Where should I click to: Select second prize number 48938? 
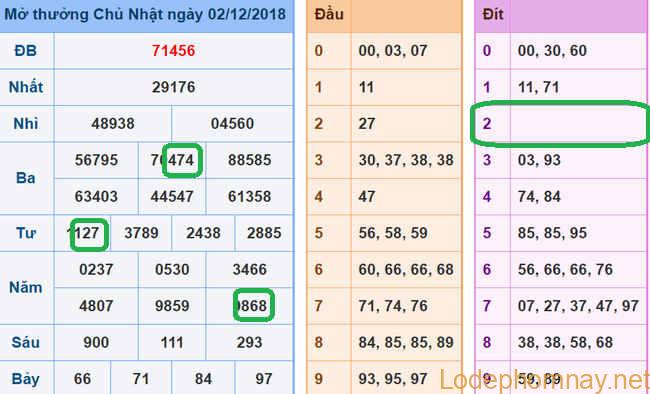click(x=113, y=124)
